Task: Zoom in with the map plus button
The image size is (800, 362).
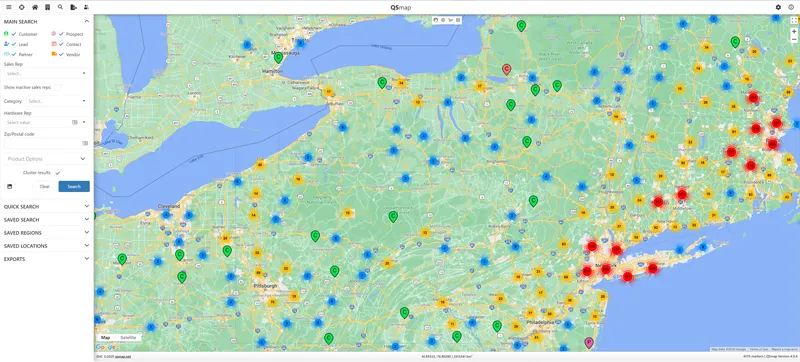Action: tap(794, 32)
